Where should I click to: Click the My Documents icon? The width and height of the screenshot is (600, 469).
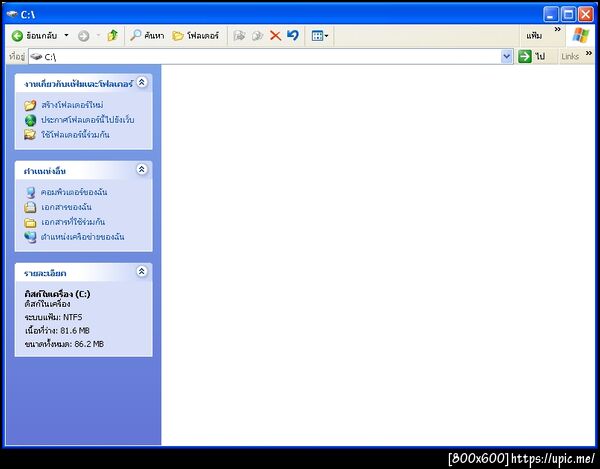click(x=30, y=207)
